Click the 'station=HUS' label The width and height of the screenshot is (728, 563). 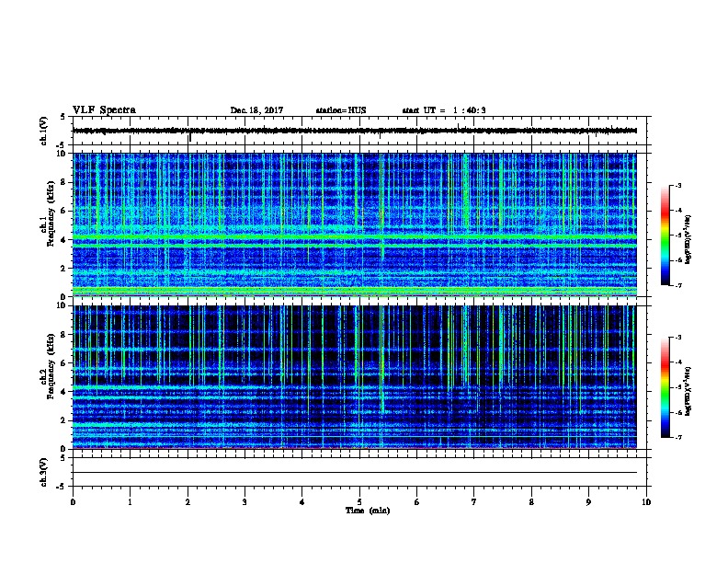(341, 110)
